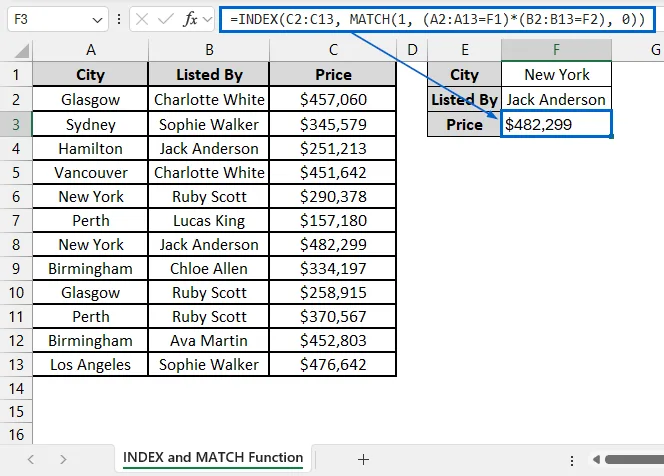Click the price cell $457,060
The width and height of the screenshot is (664, 476).
333,100
